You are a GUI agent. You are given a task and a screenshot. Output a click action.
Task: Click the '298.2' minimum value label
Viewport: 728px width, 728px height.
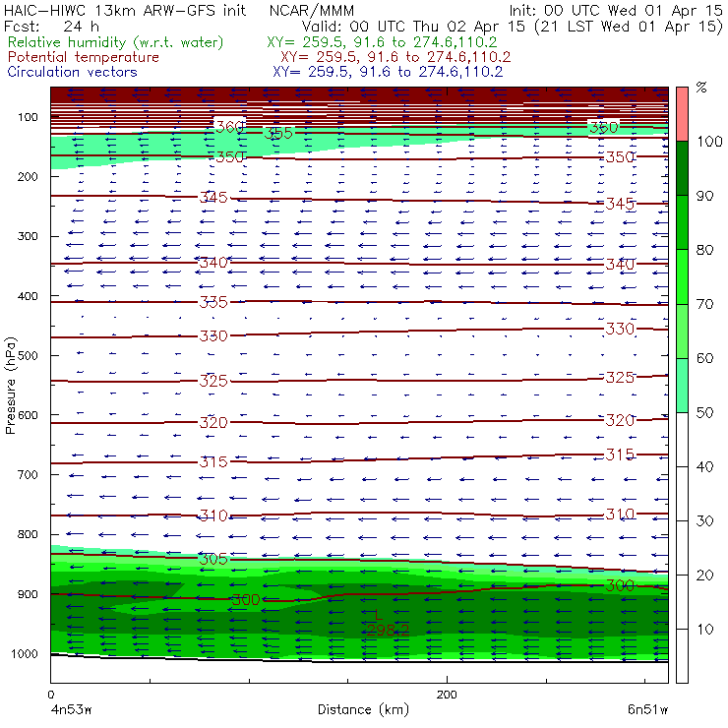click(x=388, y=630)
